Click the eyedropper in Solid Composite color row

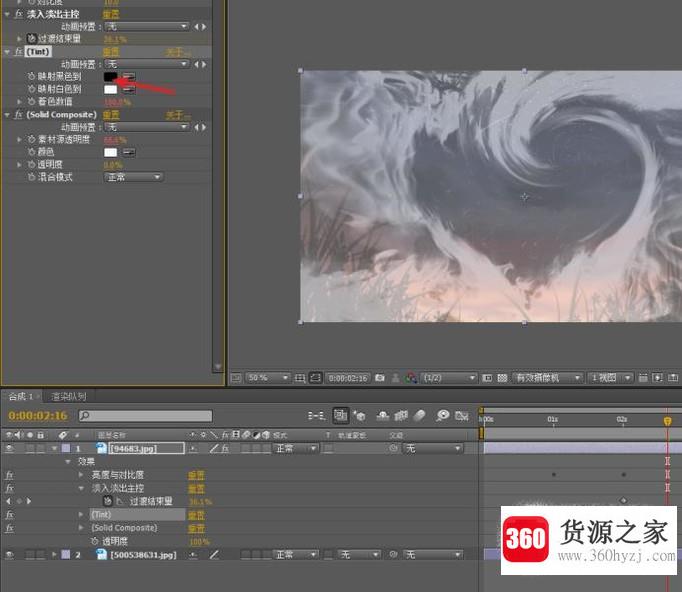pos(129,152)
